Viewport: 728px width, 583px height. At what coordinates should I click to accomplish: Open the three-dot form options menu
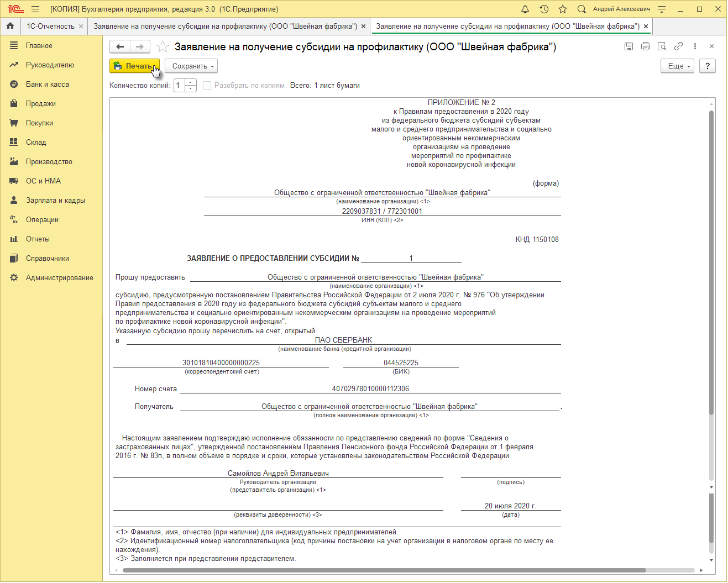pos(695,46)
